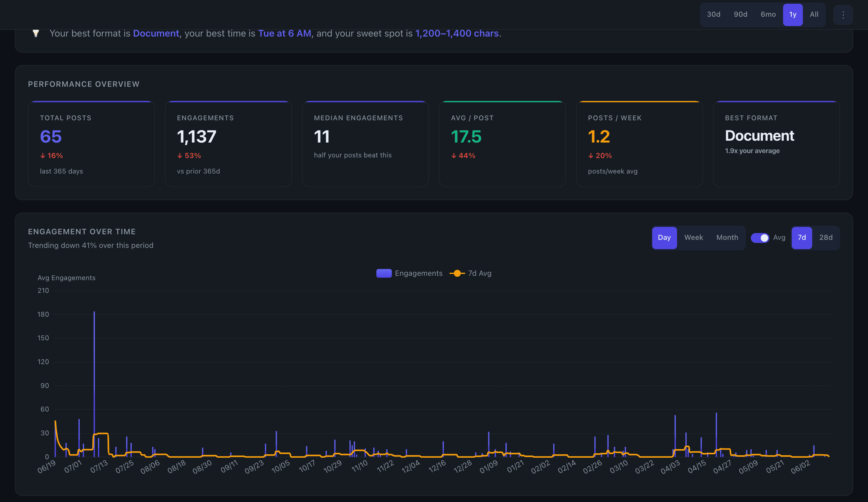Click the 'vs prior 365d' caption
This screenshot has height=502, width=868.
point(198,171)
